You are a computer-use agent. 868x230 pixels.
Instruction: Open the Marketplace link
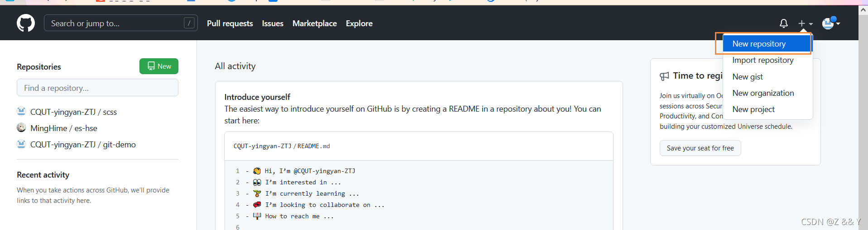click(315, 23)
